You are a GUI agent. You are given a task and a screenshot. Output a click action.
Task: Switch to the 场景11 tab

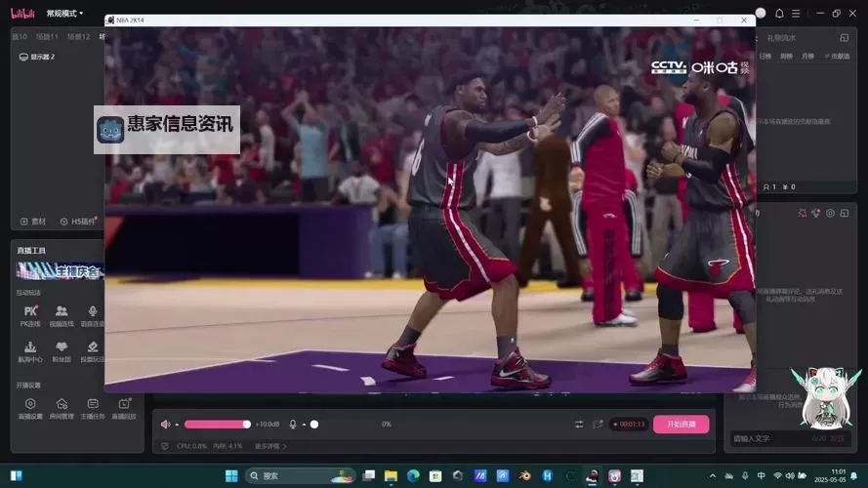pos(47,36)
